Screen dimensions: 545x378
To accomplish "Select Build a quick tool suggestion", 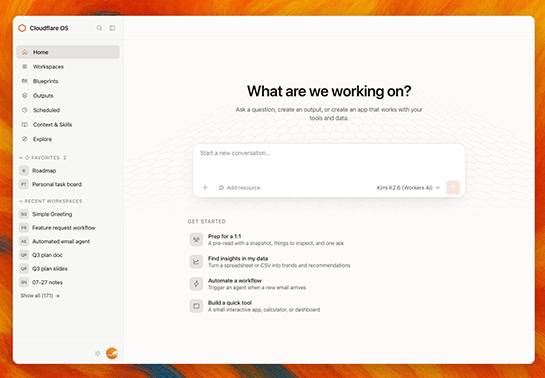I will [x=255, y=306].
